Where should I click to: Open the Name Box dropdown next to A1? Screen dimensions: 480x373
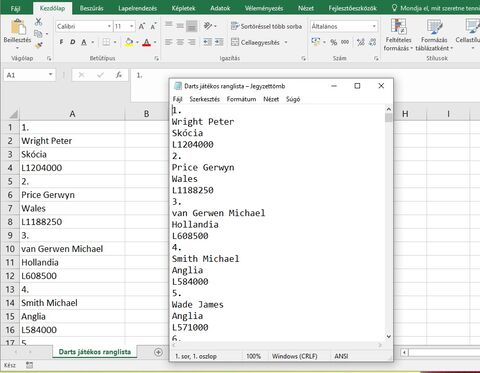[x=50, y=75]
